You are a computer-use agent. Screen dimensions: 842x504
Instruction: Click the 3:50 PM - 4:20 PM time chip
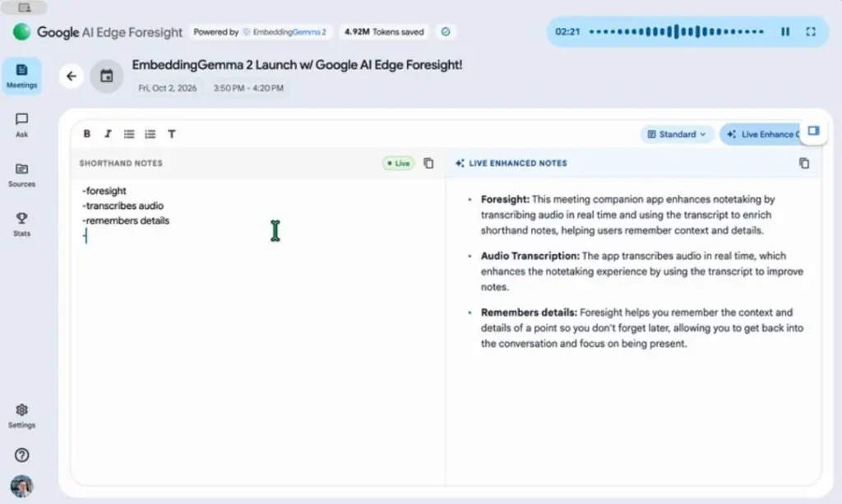pos(248,88)
